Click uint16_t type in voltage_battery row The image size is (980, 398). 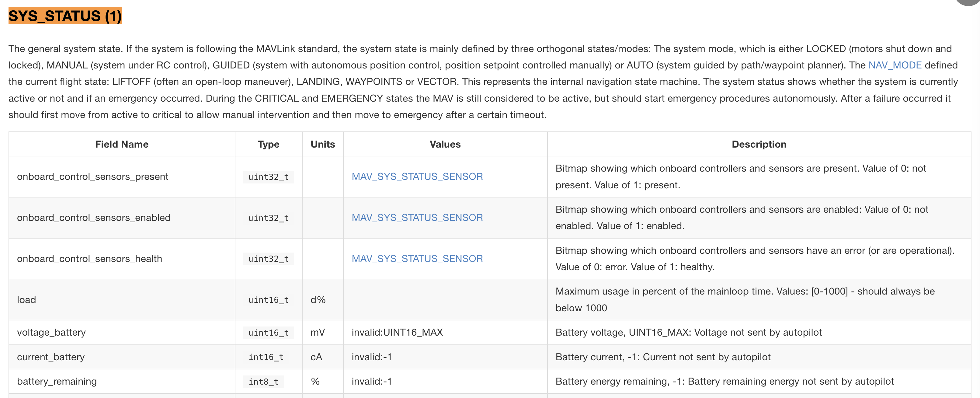click(269, 333)
